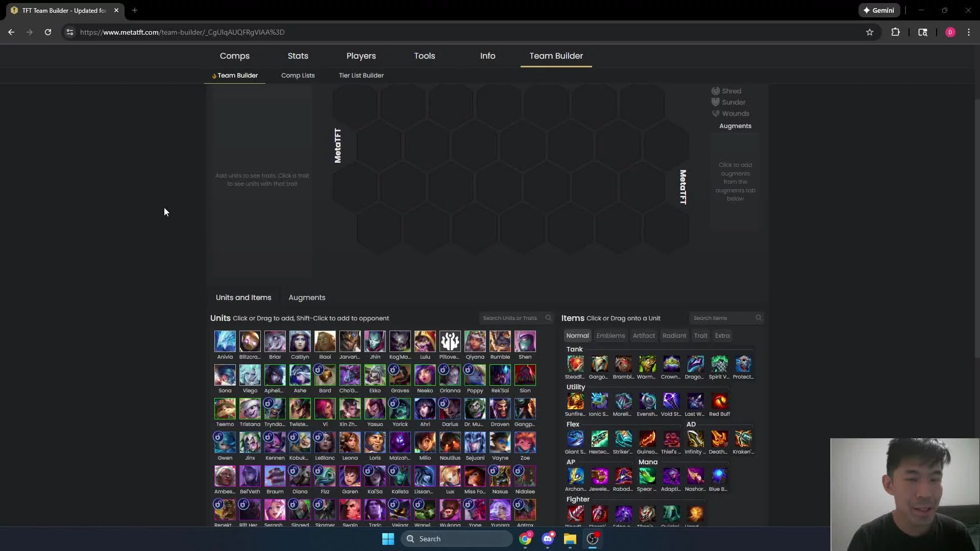The image size is (980, 551).
Task: Open the Tools navigation menu
Action: [424, 56]
